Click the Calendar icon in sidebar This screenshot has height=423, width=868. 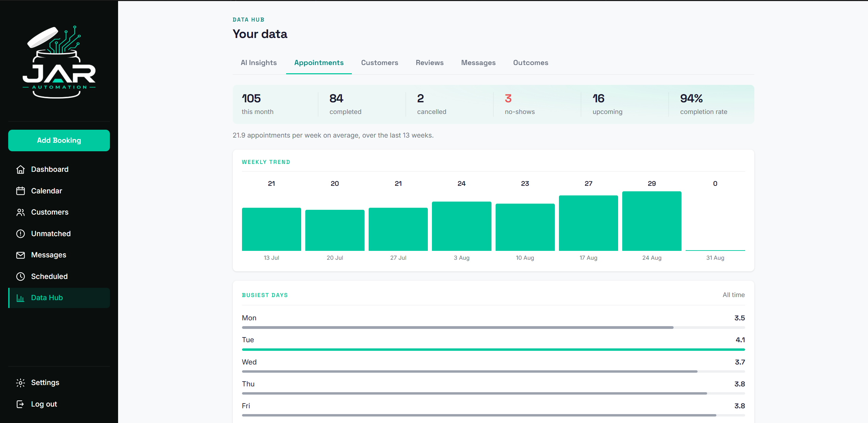[21, 191]
